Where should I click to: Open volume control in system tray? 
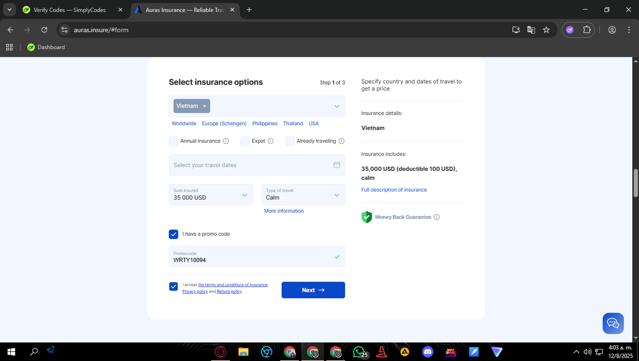click(x=587, y=352)
